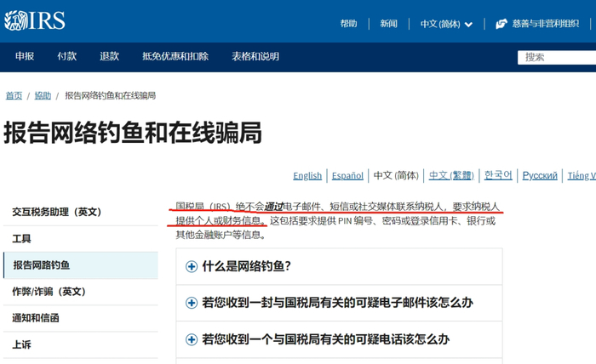Click the charities handshake icon
This screenshot has width=596, height=364.
coord(501,24)
